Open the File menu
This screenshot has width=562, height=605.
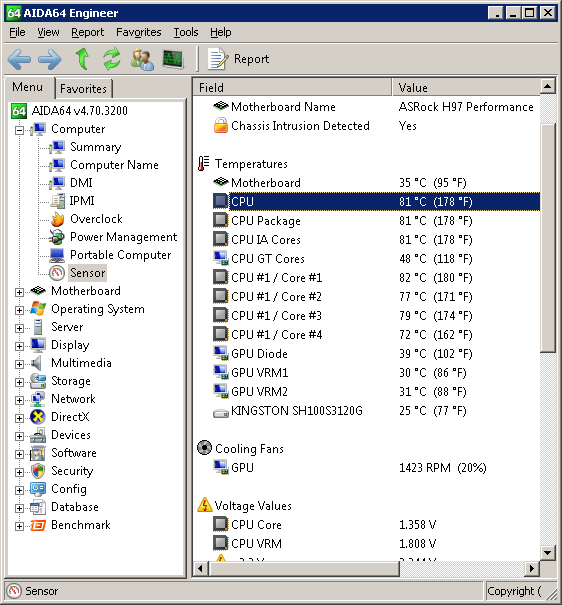pos(17,32)
